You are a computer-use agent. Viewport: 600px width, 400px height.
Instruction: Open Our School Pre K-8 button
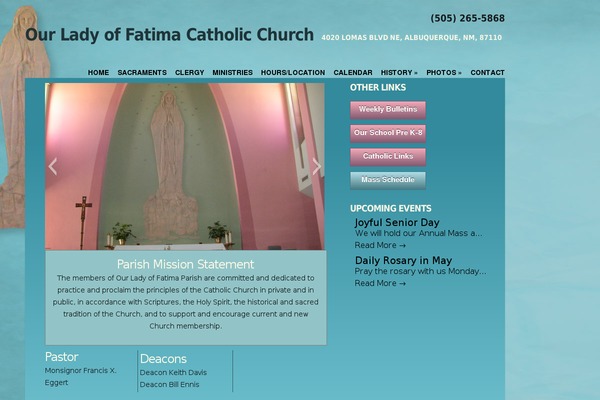(x=388, y=133)
